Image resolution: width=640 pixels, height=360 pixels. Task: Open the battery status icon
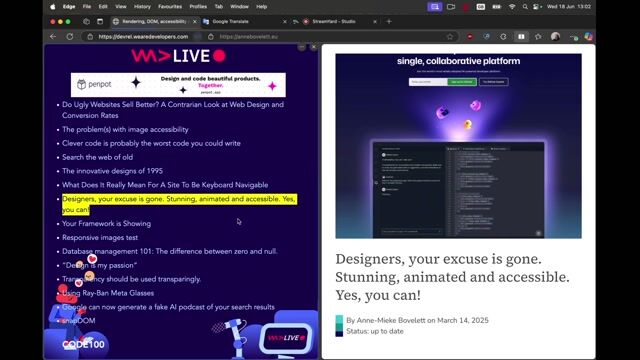[496, 7]
